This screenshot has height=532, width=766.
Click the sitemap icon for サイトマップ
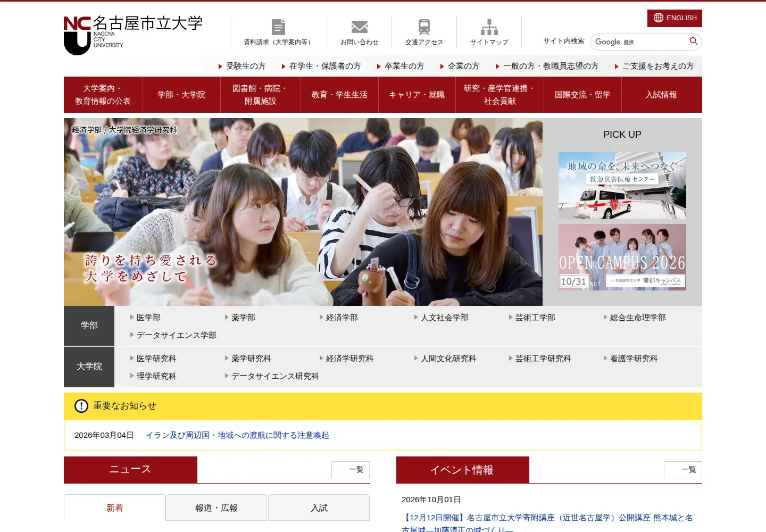coord(489,27)
